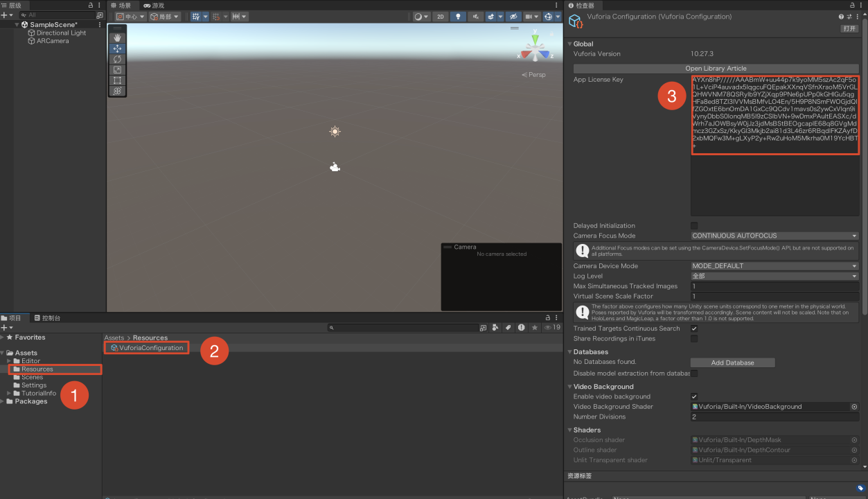Open shading draw mode dropdown

421,17
